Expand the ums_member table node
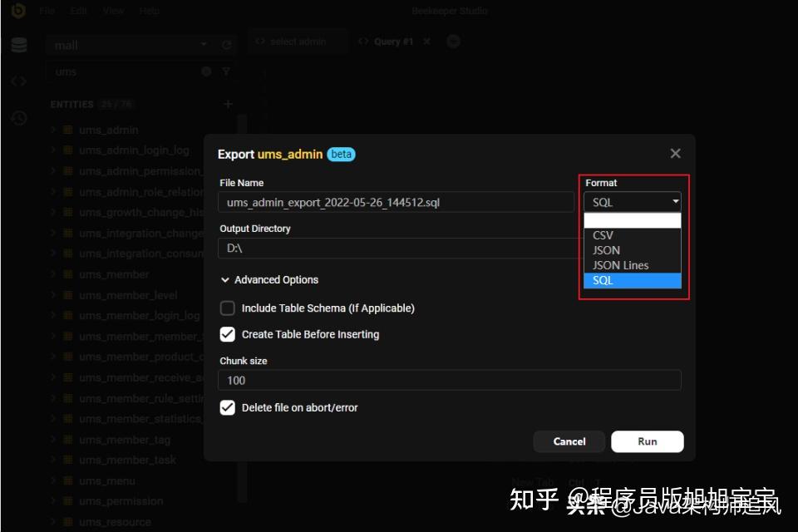 pyautogui.click(x=53, y=274)
